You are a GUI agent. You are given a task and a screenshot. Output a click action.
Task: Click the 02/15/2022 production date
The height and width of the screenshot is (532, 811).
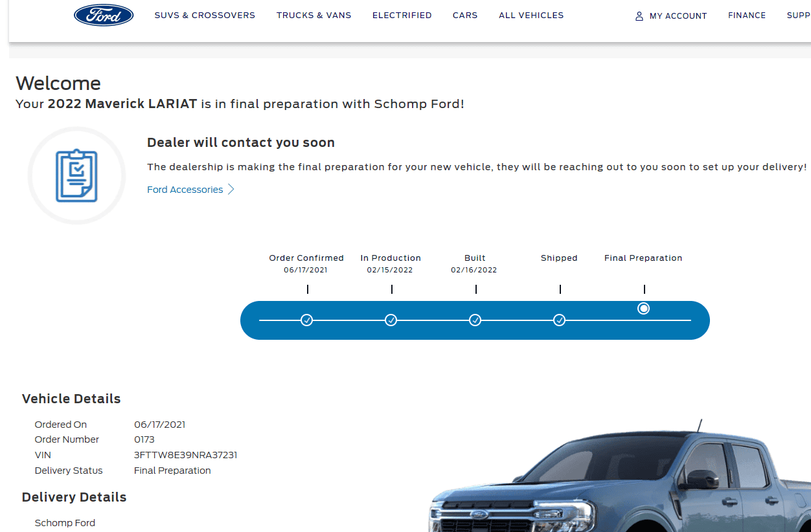pyautogui.click(x=390, y=270)
